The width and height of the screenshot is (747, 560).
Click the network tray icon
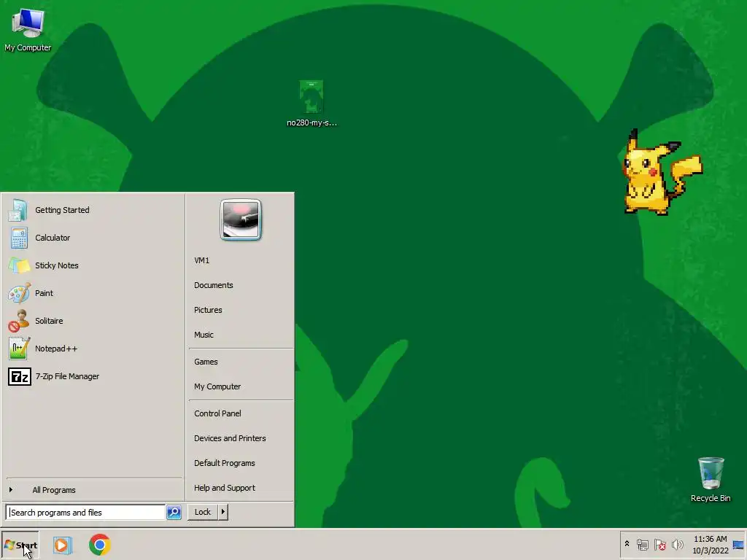(x=642, y=545)
